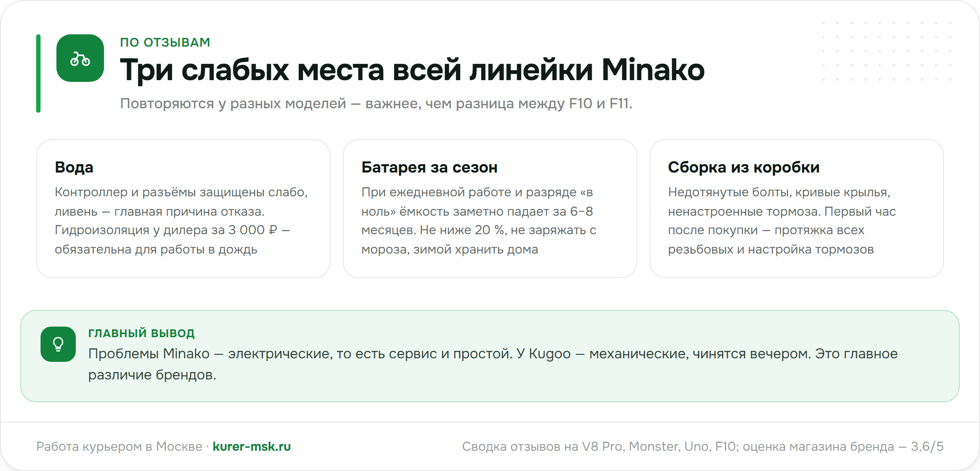980x471 pixels.
Task: Click the lightbulb icon near ГЛАВНЫЙ ВЫВОД
Action: click(x=58, y=344)
